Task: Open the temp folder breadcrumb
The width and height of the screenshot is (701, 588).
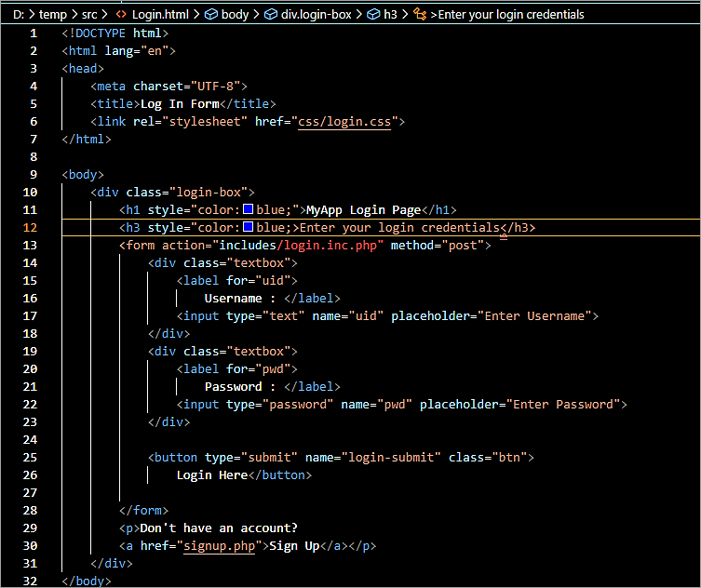Action: (53, 14)
